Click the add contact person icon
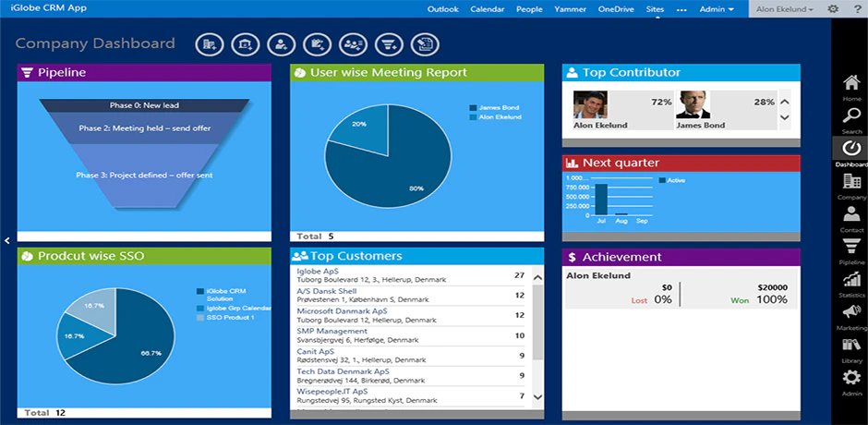 click(282, 45)
